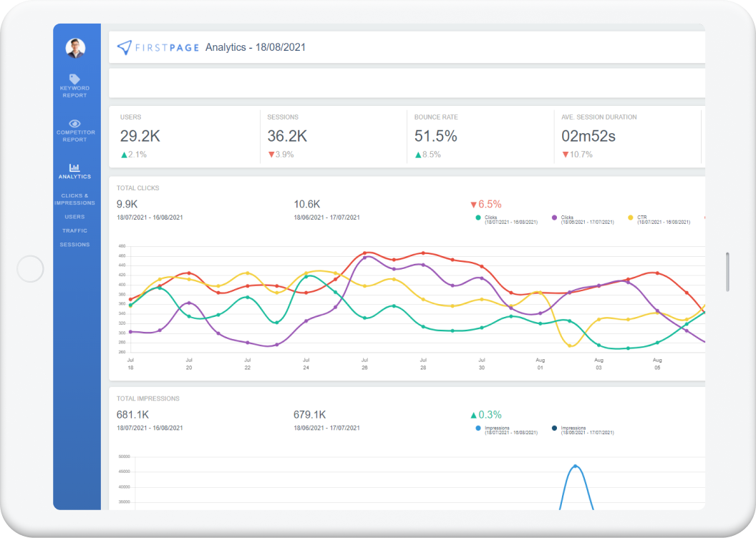Toggle the green Clicks legend series

(478, 217)
